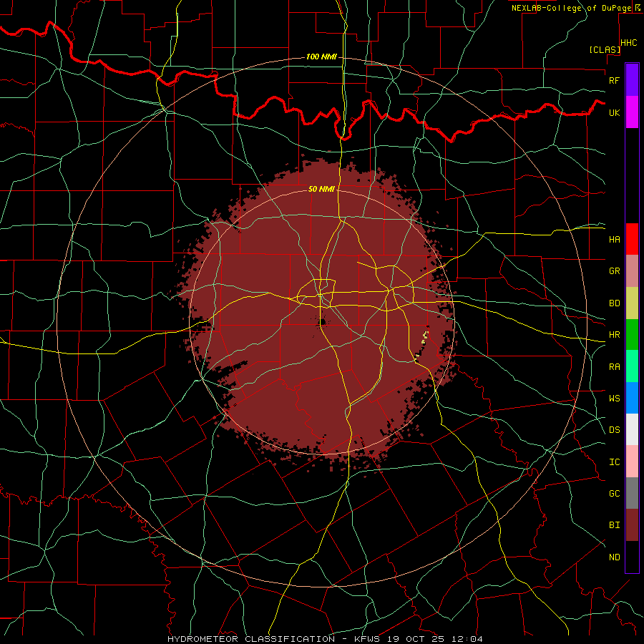
Task: Click the RA legend label
Action: pos(614,367)
